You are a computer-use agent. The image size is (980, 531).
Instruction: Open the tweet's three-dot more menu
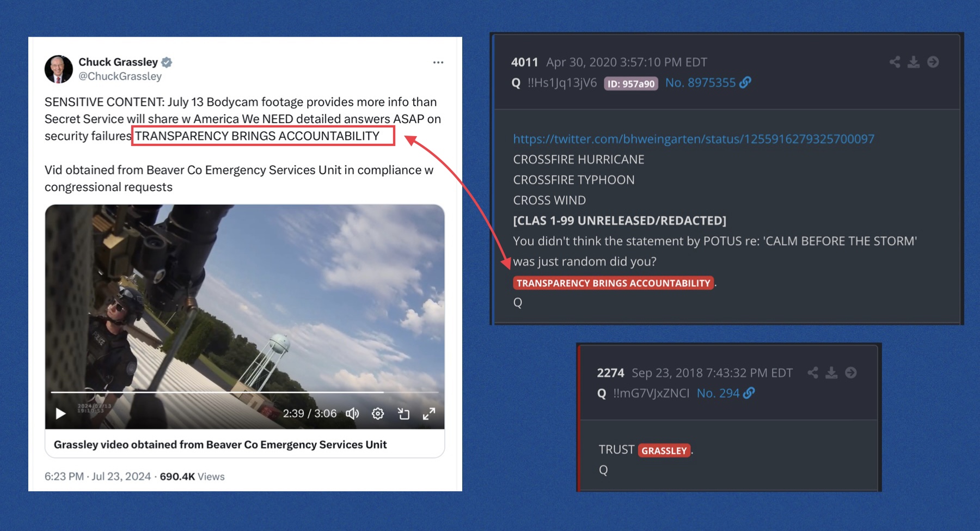[438, 63]
